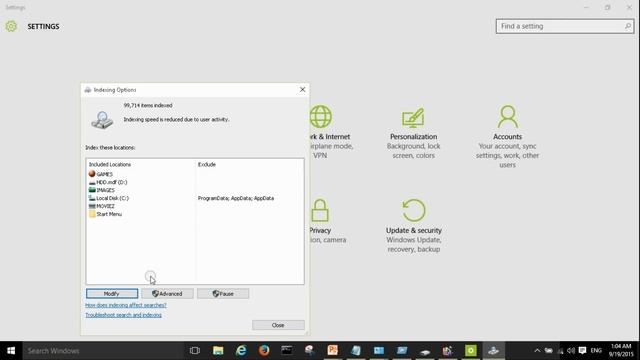The width and height of the screenshot is (640, 360).
Task: Launch Firefox from taskbar
Action: click(x=264, y=351)
